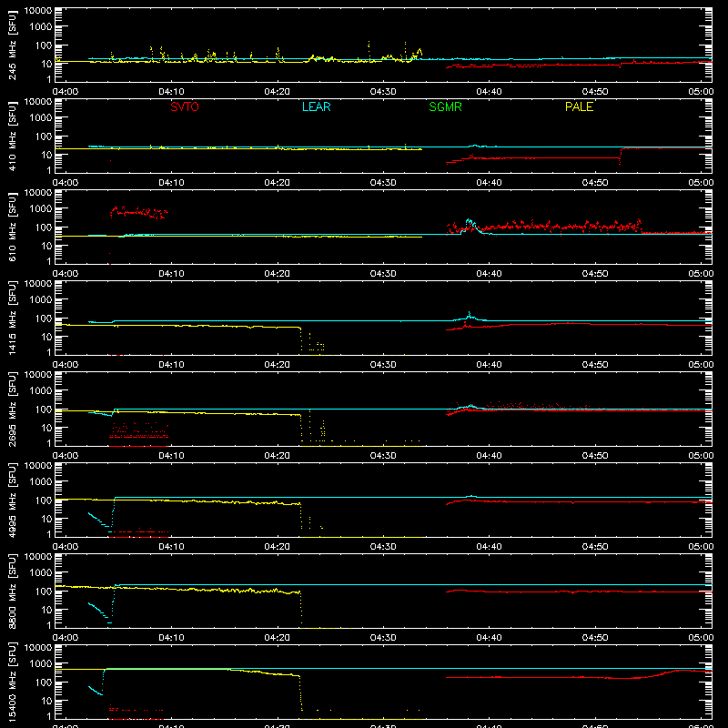Click the 1000 label on the 15400 MHz axis
The height and width of the screenshot is (728, 728).
tap(41, 664)
